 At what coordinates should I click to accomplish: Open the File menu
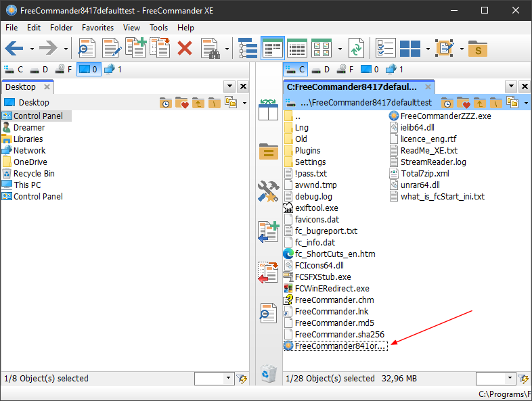coord(12,28)
